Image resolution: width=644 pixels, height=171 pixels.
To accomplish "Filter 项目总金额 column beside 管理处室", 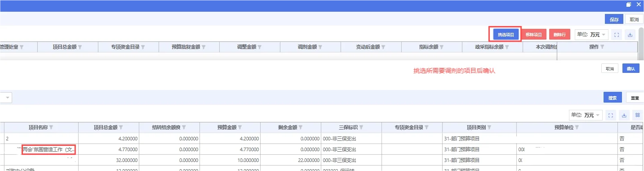I will coord(80,47).
